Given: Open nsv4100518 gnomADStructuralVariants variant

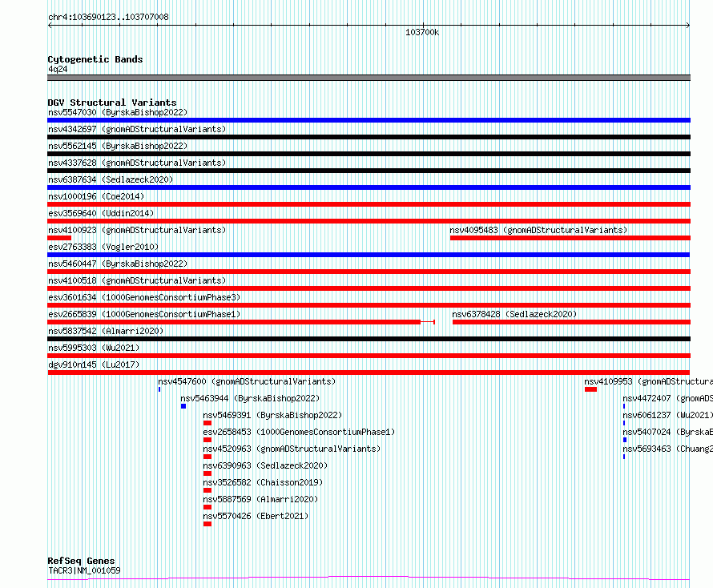Looking at the screenshot, I should pos(137,280).
